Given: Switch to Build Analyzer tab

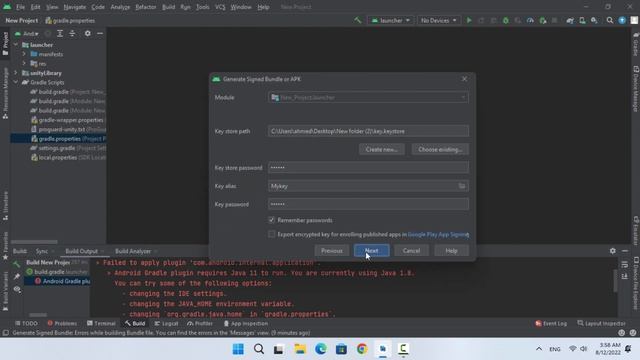Looking at the screenshot, I should (133, 251).
